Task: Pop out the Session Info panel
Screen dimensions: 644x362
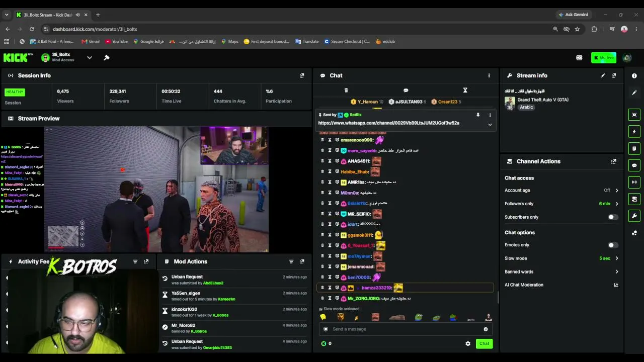Action: click(x=302, y=75)
